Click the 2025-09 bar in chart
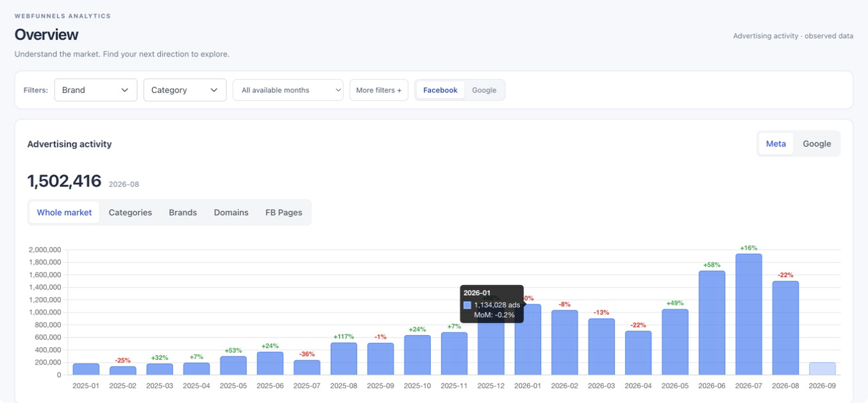 (x=381, y=359)
